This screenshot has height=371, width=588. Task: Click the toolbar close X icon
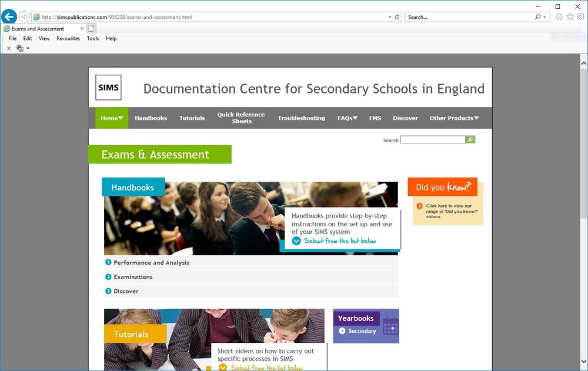[9, 48]
